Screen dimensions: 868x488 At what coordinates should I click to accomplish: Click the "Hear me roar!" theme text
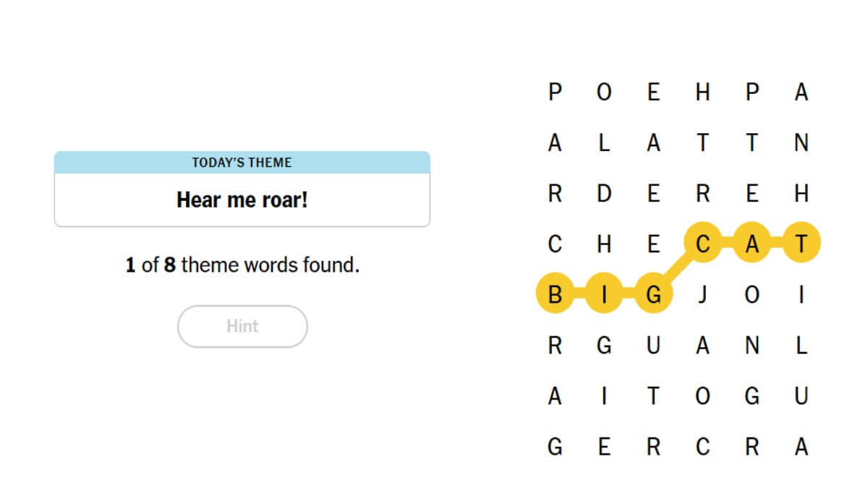pyautogui.click(x=242, y=200)
